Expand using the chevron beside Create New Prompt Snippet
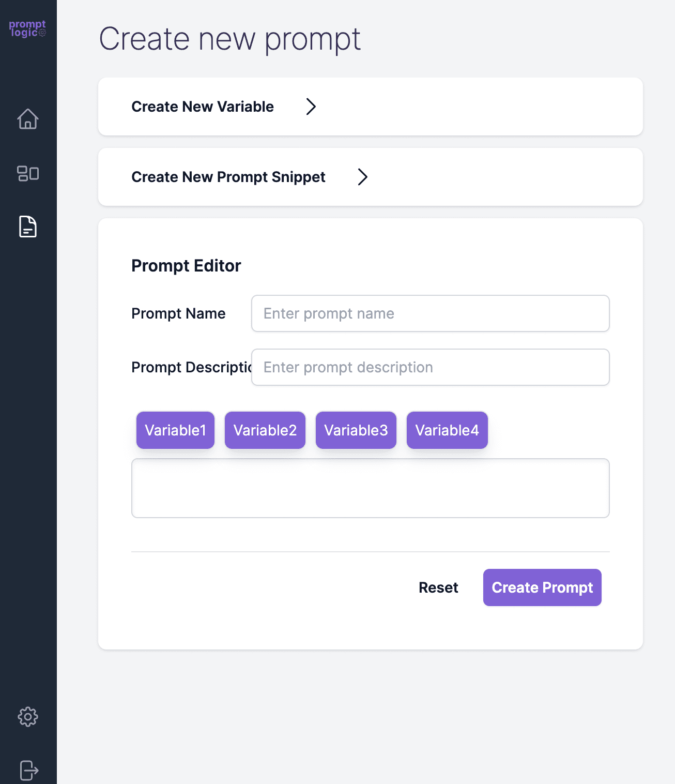This screenshot has height=784, width=675. pyautogui.click(x=363, y=177)
